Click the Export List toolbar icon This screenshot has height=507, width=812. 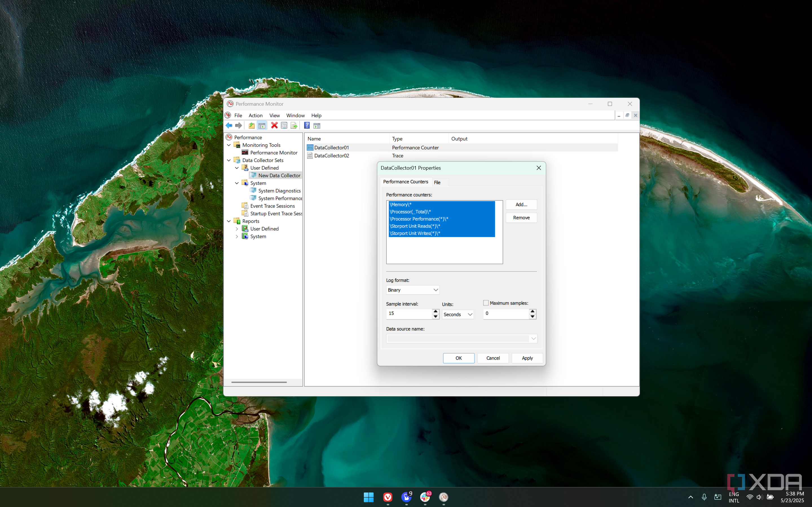click(294, 125)
